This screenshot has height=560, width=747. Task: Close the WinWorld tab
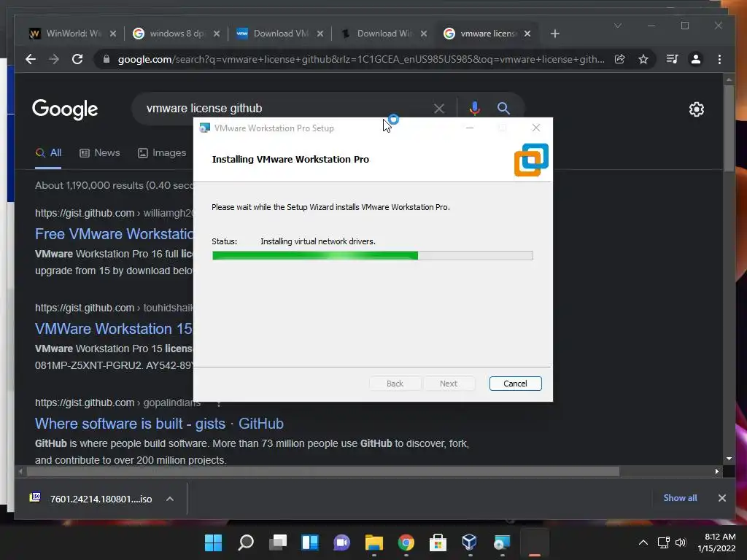(x=113, y=34)
